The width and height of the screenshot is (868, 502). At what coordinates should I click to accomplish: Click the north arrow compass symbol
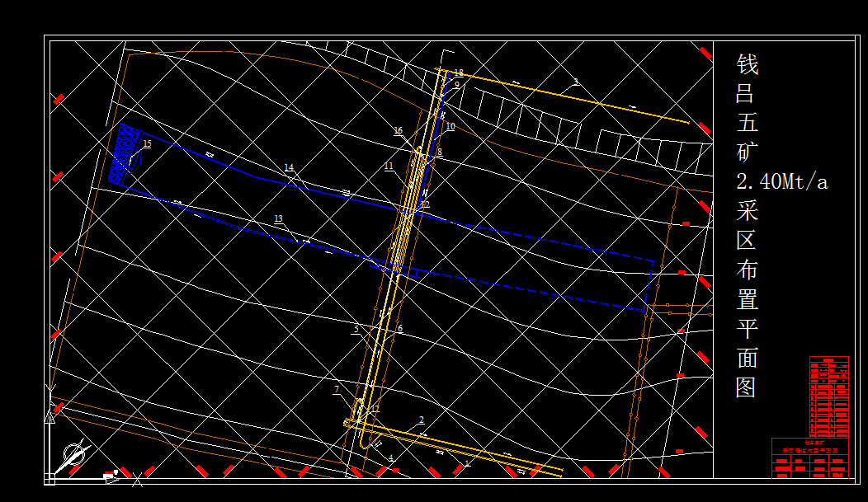74,457
